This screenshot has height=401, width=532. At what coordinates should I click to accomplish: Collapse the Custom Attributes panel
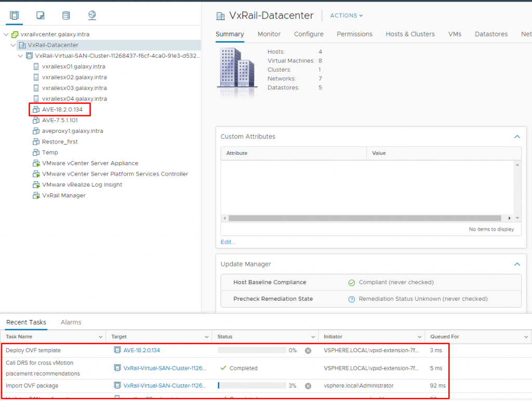[x=517, y=137]
